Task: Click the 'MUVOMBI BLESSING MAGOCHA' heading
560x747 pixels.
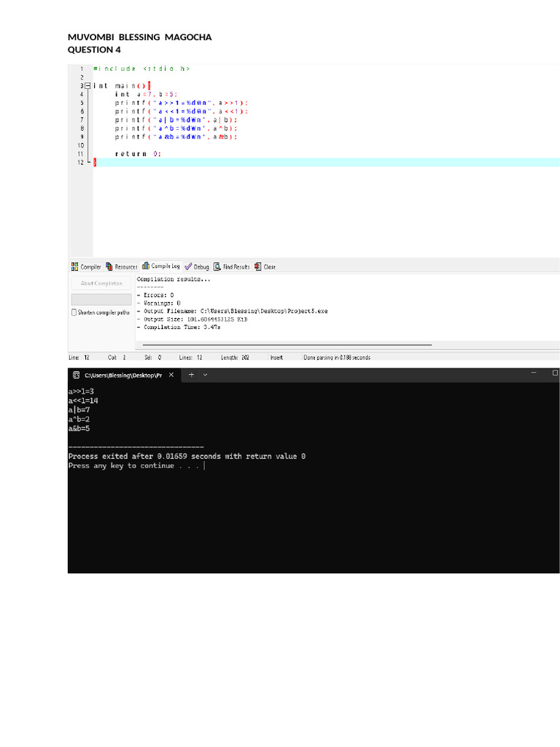Action: (x=139, y=37)
